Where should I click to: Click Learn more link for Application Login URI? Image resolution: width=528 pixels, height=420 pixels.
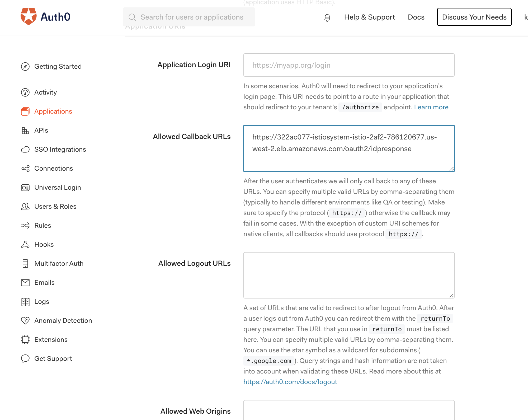click(431, 107)
